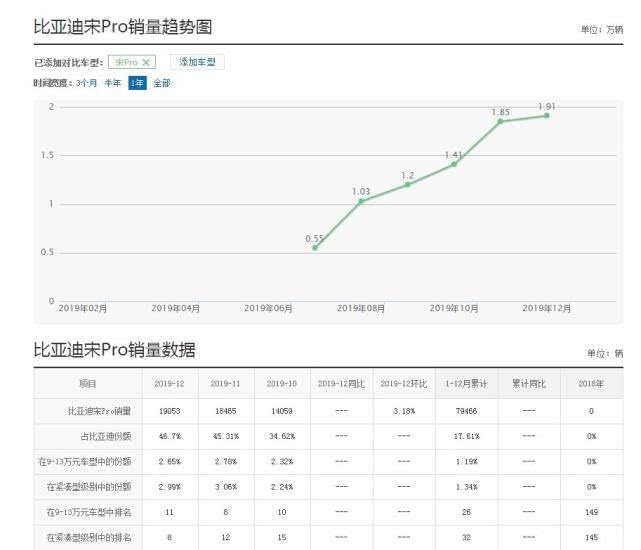
Task: Click the 在9-13万元车型中排名 row label
Action: click(89, 512)
